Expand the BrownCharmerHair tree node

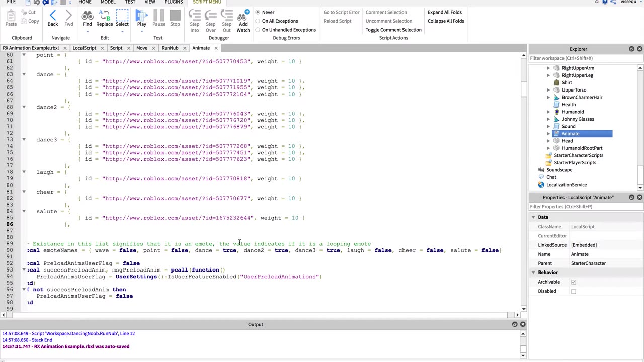click(x=548, y=97)
